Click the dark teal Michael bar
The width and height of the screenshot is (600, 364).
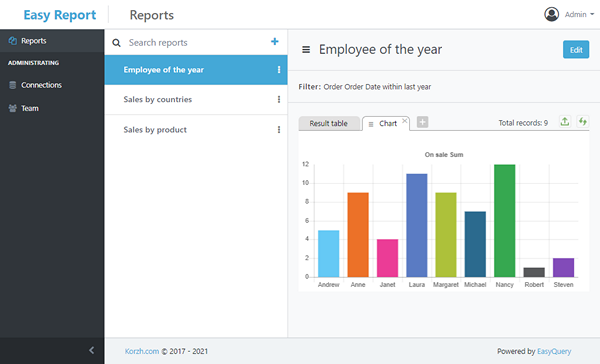475,244
